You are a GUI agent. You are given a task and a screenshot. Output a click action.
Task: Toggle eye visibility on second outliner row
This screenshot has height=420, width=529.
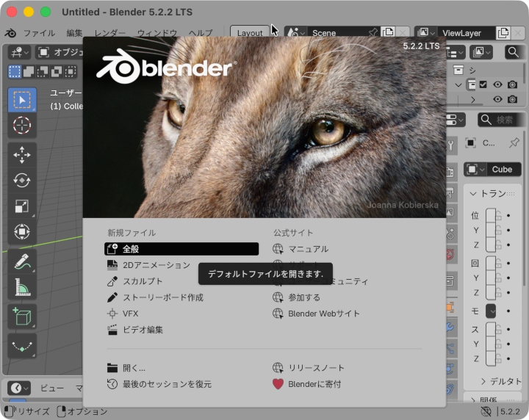pyautogui.click(x=497, y=99)
